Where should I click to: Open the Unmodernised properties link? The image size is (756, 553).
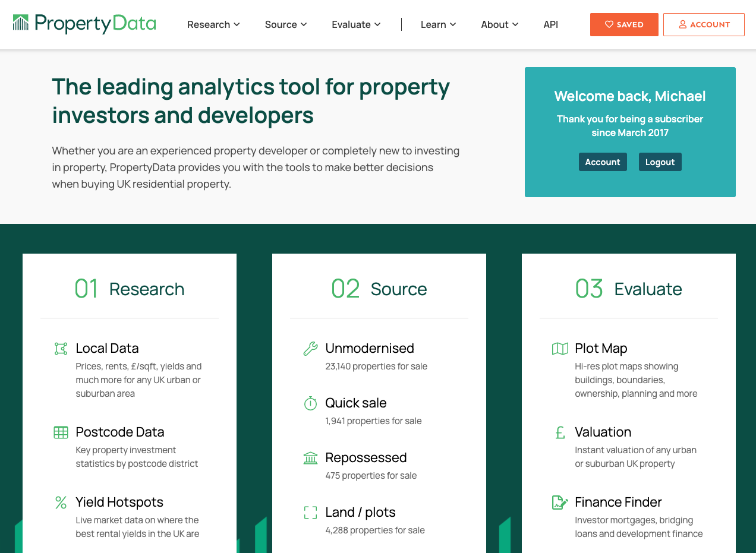click(x=370, y=348)
